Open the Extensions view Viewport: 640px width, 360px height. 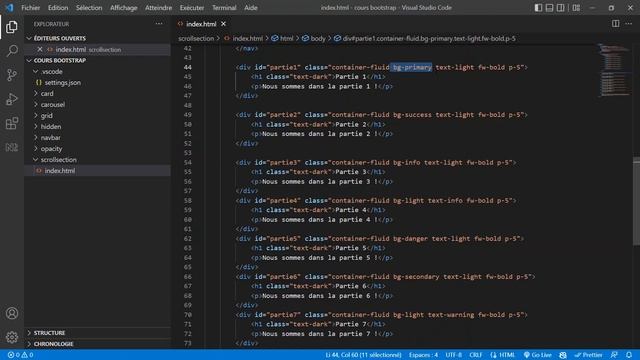(x=12, y=123)
